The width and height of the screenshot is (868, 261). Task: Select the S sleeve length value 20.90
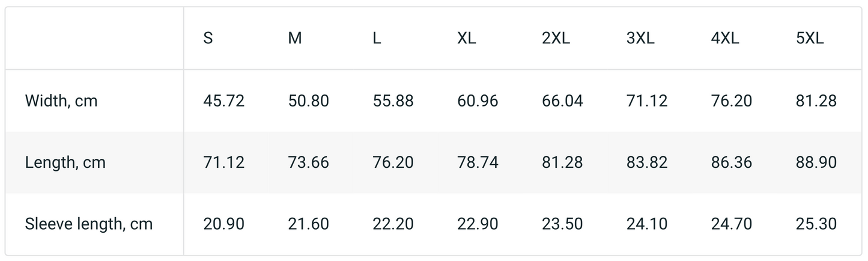224,224
